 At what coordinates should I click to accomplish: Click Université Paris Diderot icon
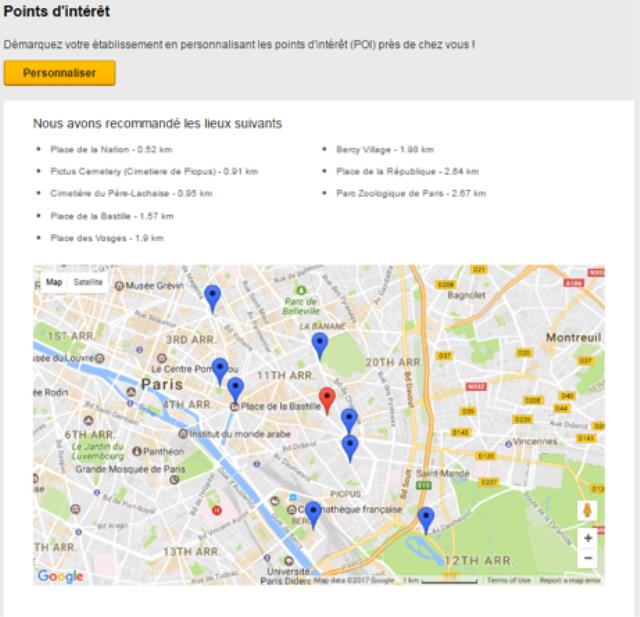(289, 561)
